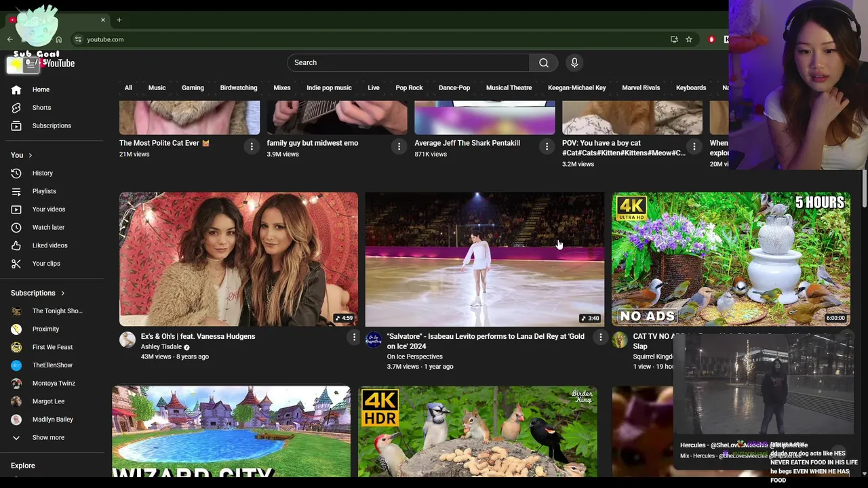Select the Keegan-Michael Key chip
The image size is (868, 488).
(x=577, y=87)
